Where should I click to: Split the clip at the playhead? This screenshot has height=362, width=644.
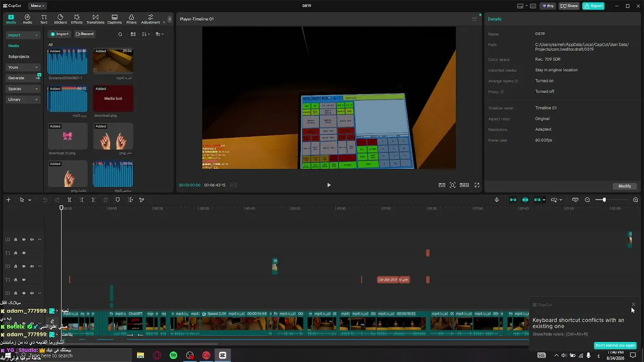69,200
